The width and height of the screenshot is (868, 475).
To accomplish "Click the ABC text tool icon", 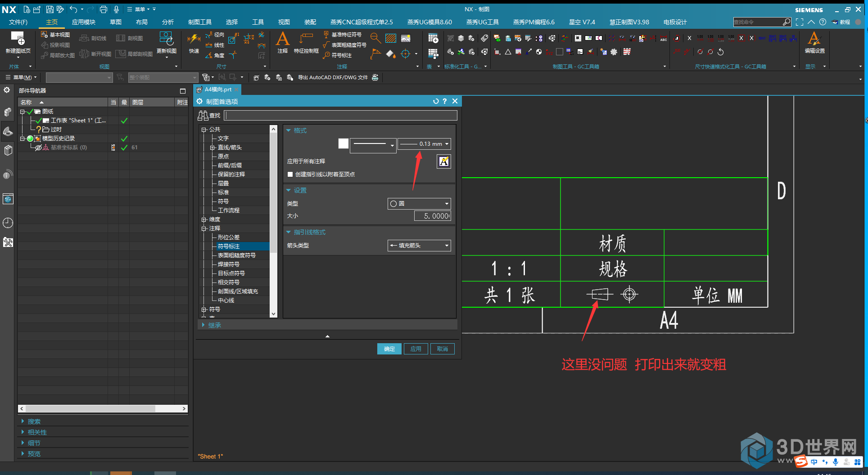I will tap(664, 39).
